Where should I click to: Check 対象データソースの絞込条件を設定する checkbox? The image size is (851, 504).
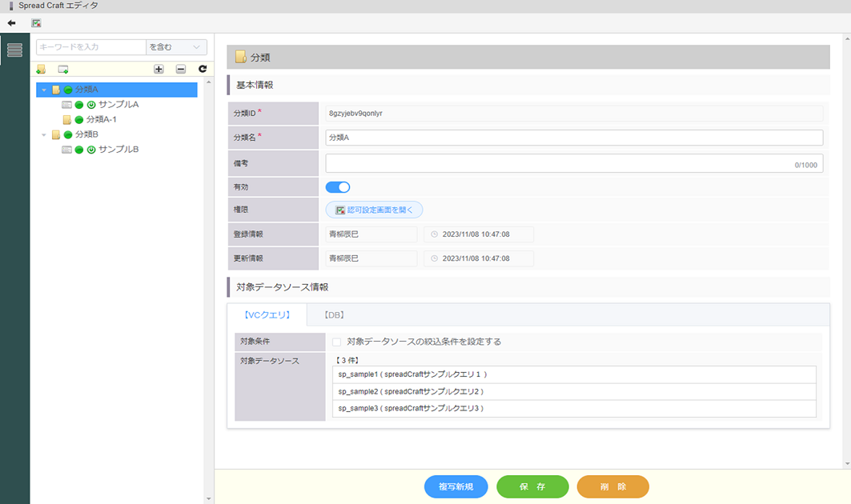[336, 342]
